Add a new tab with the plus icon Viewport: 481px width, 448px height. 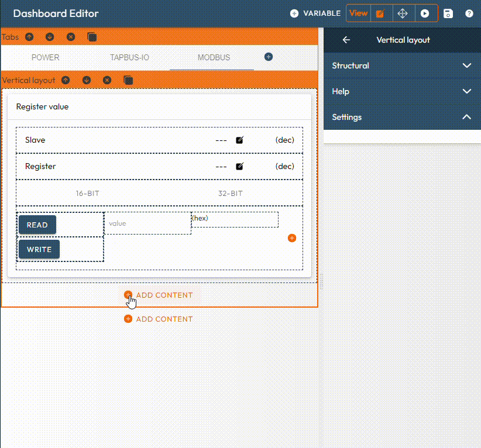point(268,57)
